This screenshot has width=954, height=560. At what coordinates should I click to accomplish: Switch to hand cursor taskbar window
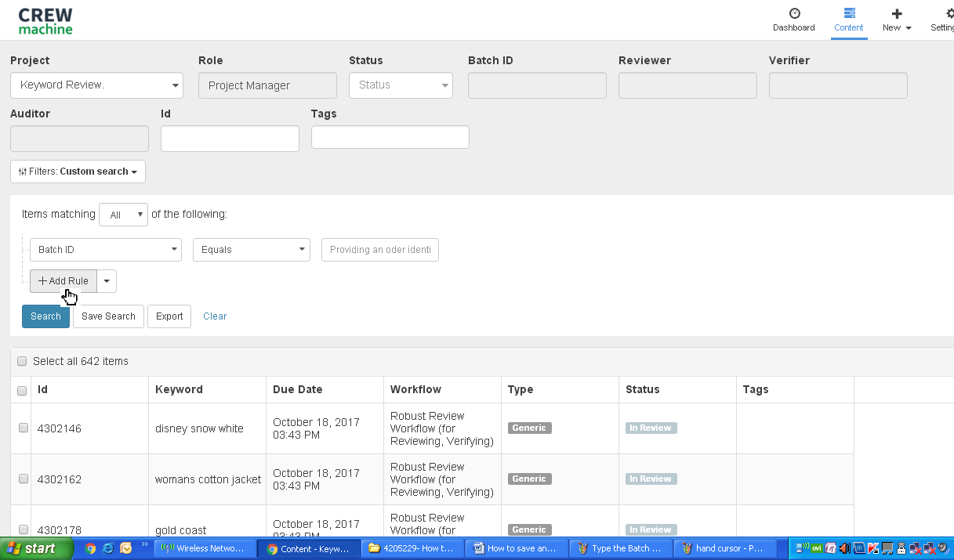pyautogui.click(x=727, y=548)
